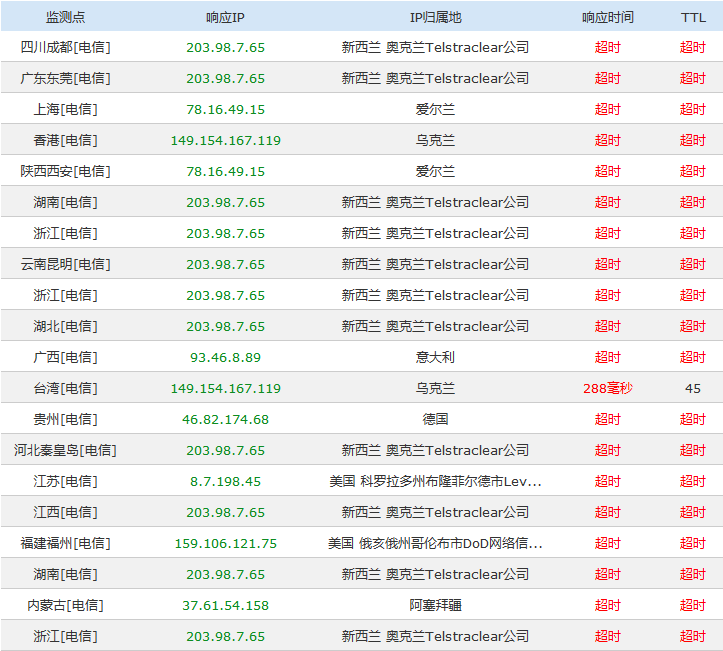Click Telstraclear location in the 湖北 row
Viewport: 723px width, 651px height.
pyautogui.click(x=435, y=326)
